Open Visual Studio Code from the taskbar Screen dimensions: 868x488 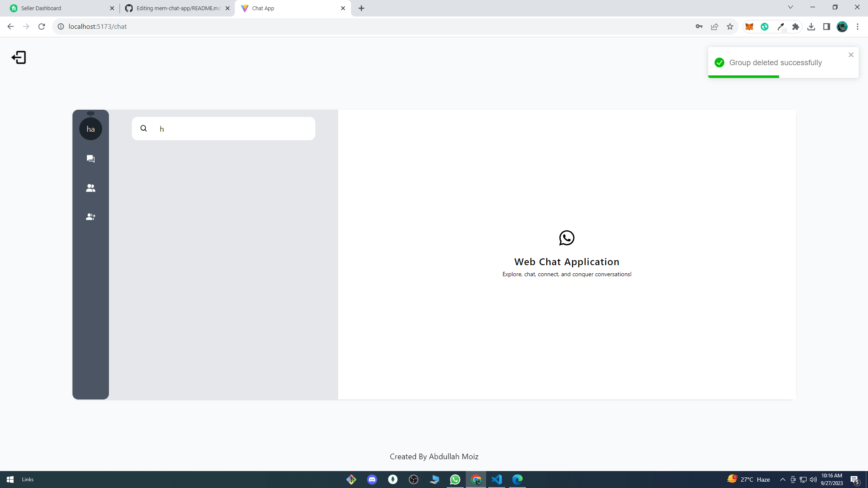coord(496,480)
